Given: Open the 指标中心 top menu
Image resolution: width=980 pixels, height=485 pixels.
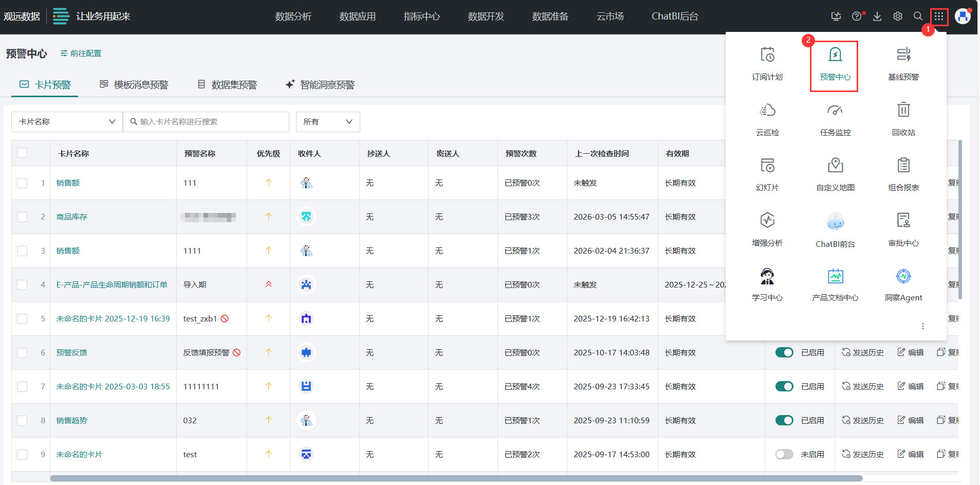Looking at the screenshot, I should tap(421, 16).
